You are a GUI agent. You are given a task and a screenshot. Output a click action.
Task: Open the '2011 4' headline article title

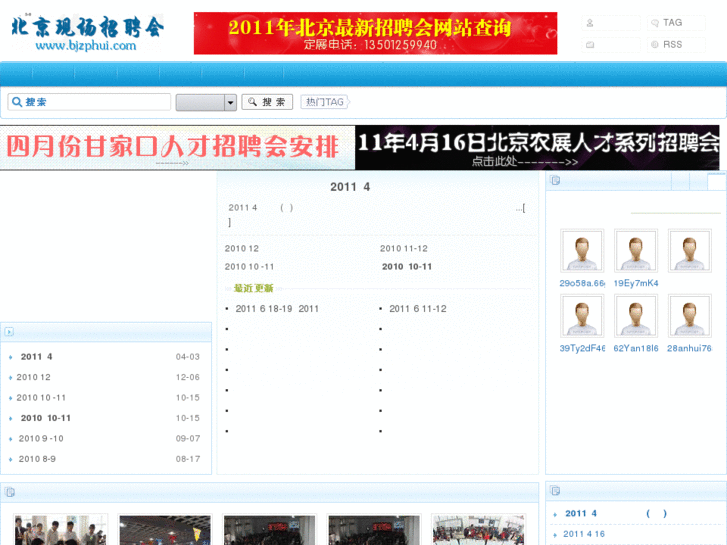pos(350,187)
